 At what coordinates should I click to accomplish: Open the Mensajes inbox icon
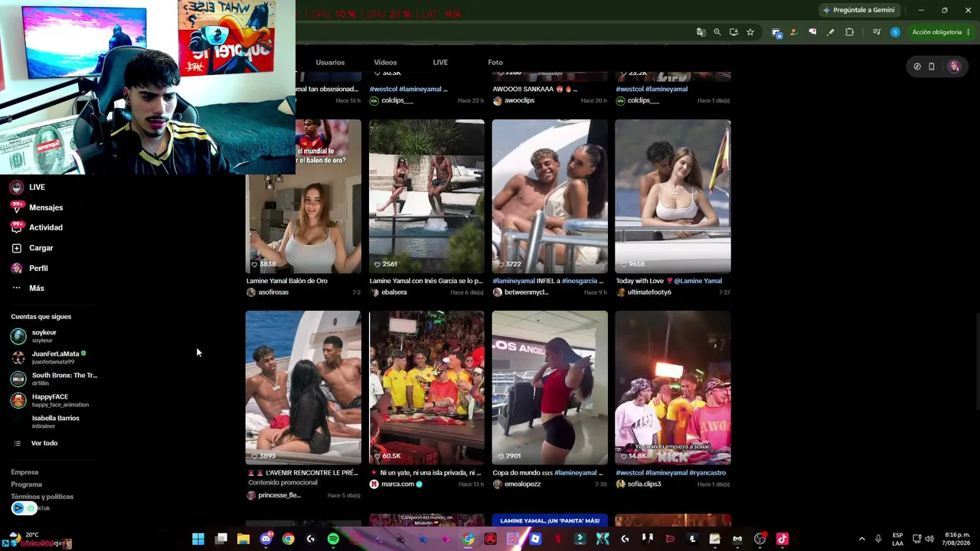click(17, 207)
